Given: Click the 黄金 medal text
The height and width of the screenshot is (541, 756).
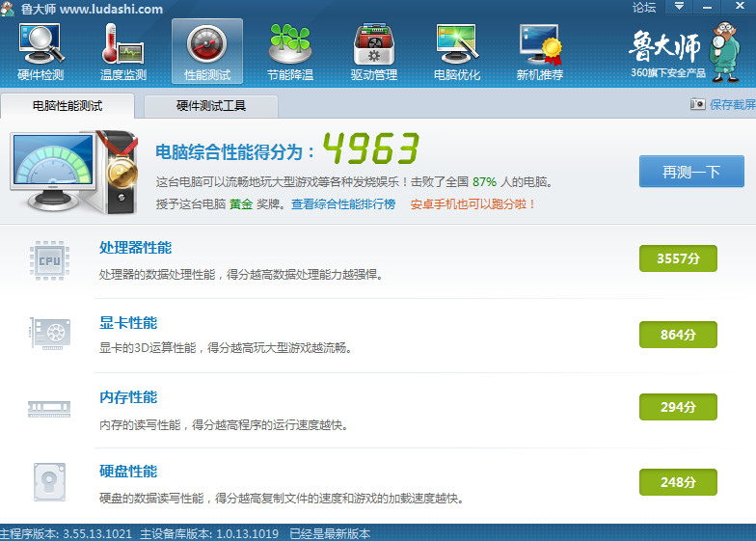Looking at the screenshot, I should [241, 204].
